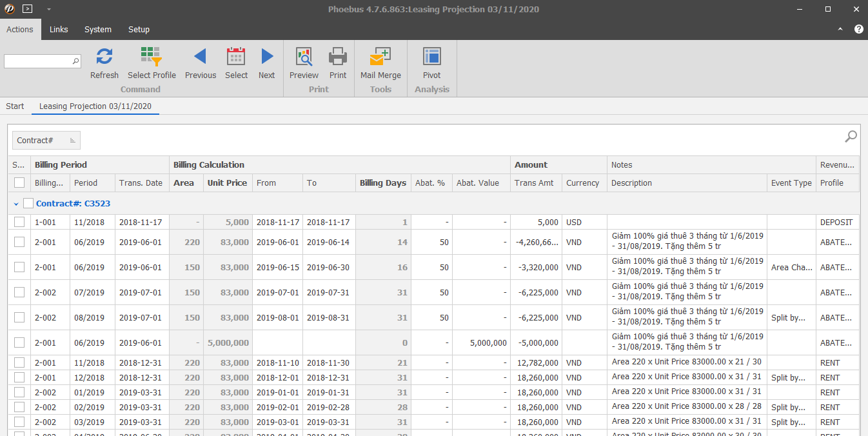Viewport: 868px width, 436px height.
Task: Switch to the Start tab
Action: (14, 106)
